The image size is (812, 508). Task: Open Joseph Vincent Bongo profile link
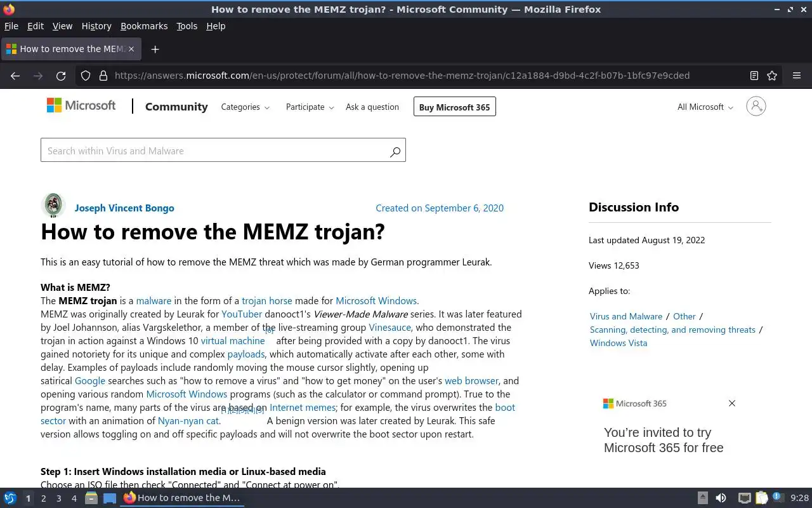pos(124,208)
